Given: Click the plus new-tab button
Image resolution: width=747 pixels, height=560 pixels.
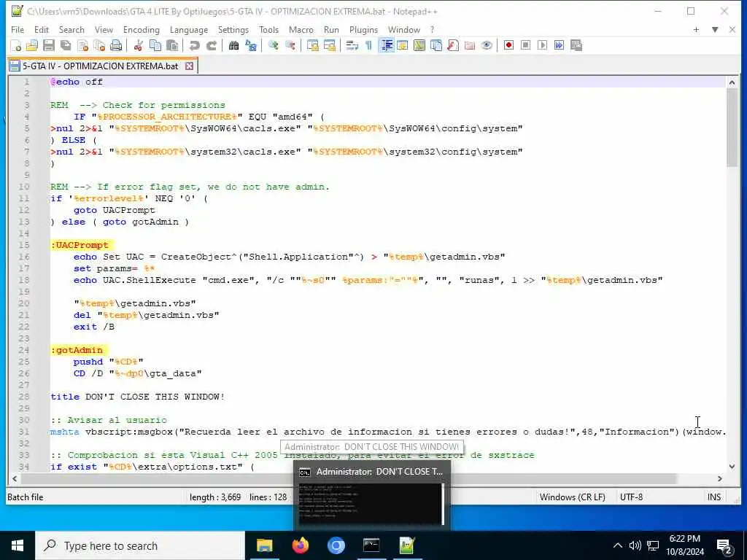Looking at the screenshot, I should point(696,29).
